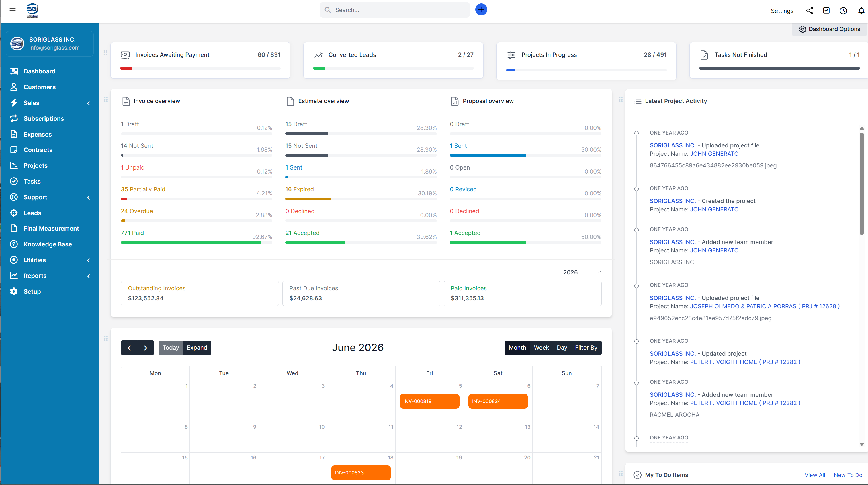Image resolution: width=868 pixels, height=485 pixels.
Task: Click the calendar Expand button
Action: tap(197, 348)
